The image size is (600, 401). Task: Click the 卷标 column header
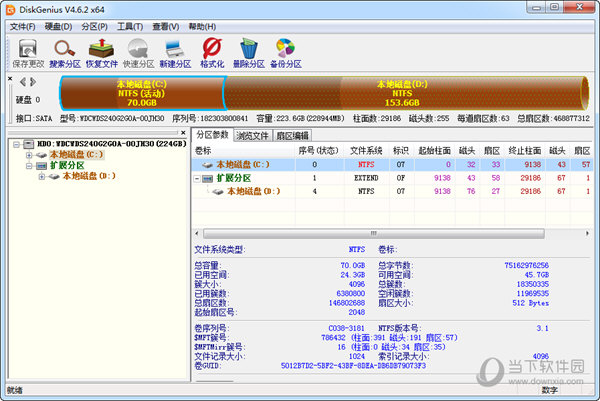[x=243, y=151]
